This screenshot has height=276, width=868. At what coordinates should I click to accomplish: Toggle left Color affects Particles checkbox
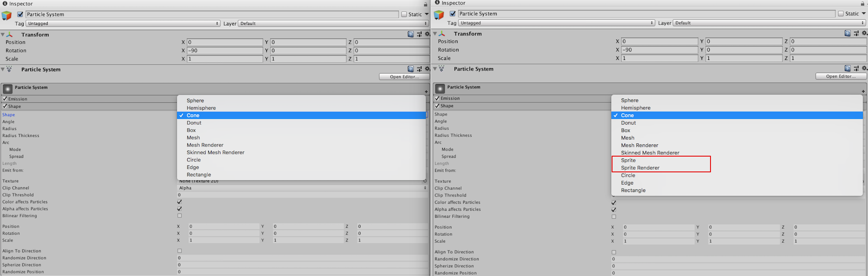pos(179,202)
